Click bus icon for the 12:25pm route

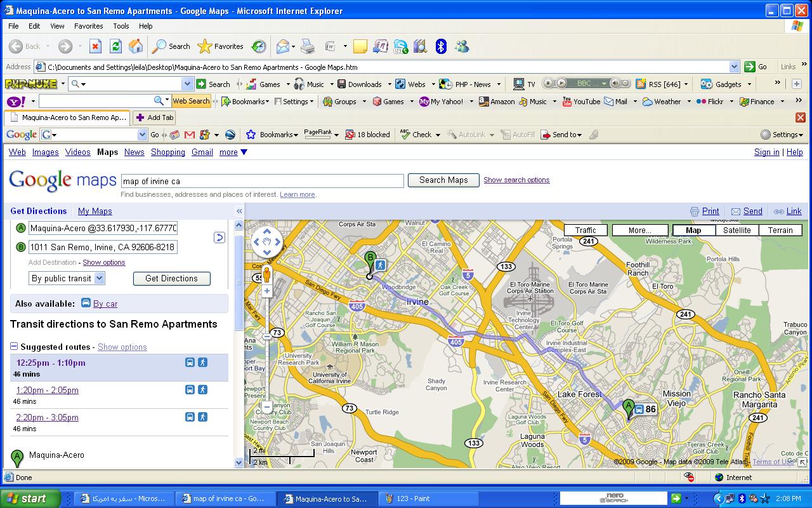pyautogui.click(x=190, y=362)
